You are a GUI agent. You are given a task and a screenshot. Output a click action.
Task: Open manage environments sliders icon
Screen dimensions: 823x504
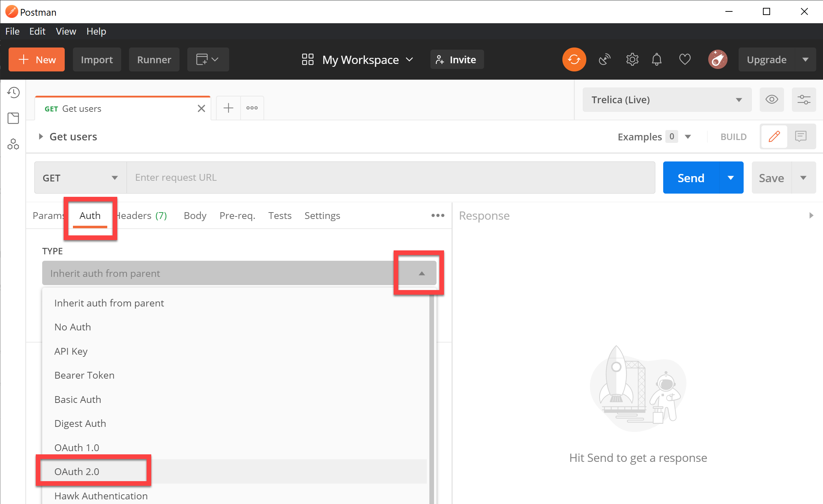[804, 99]
